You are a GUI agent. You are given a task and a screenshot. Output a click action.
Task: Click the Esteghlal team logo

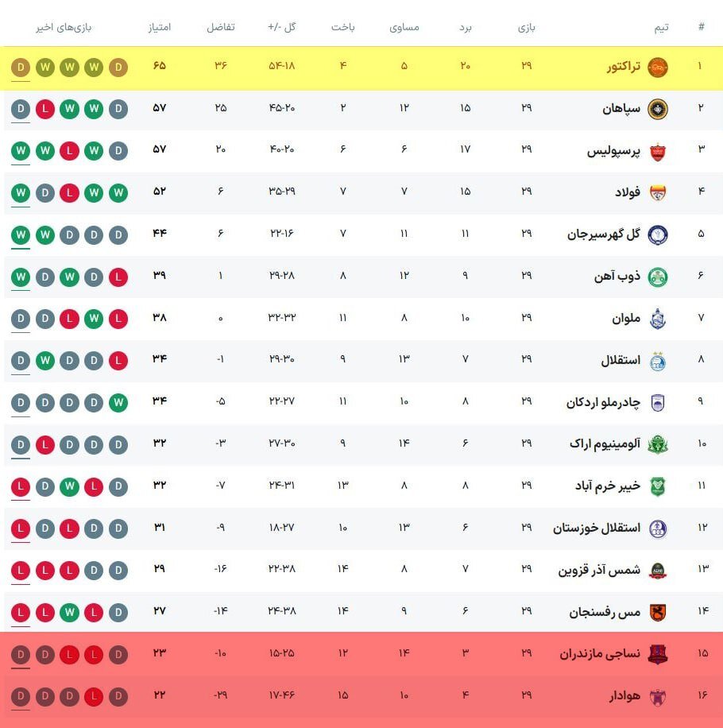[x=659, y=360]
